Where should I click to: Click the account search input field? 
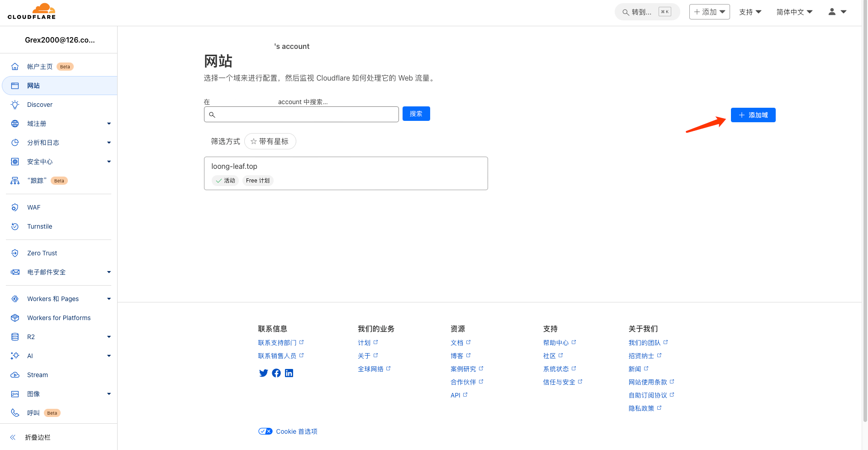(x=301, y=115)
